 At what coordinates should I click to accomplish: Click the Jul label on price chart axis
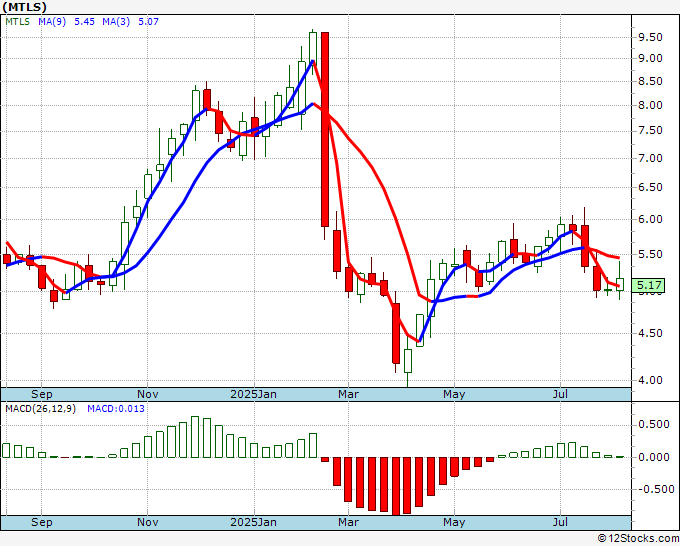(x=560, y=394)
